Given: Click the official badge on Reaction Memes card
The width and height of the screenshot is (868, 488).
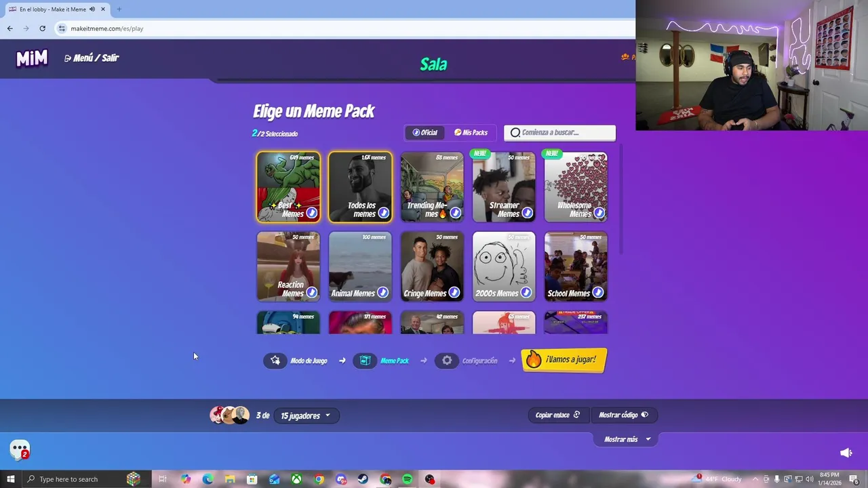Looking at the screenshot, I should coord(312,293).
